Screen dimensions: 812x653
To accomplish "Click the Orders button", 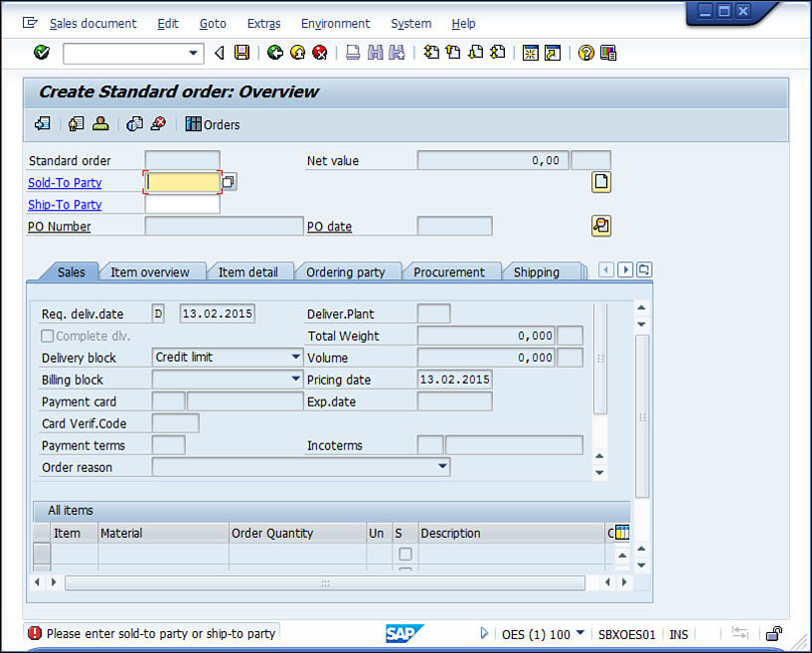I will click(213, 124).
